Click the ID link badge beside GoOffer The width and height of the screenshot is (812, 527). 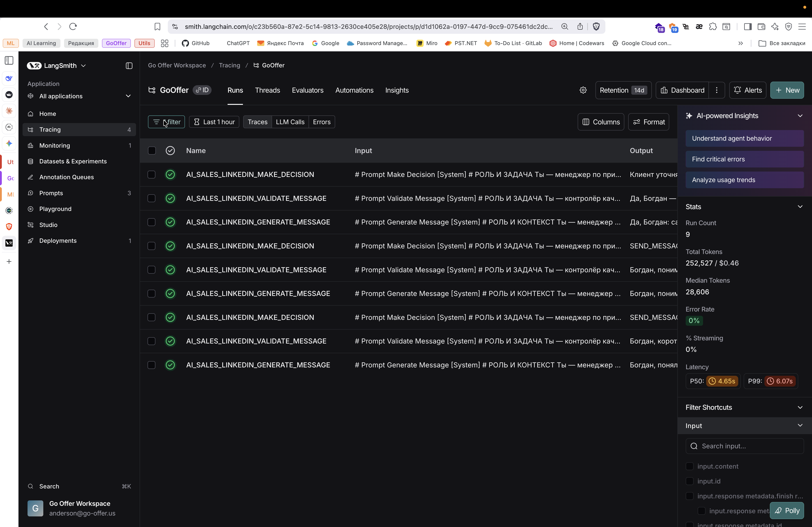tap(202, 90)
